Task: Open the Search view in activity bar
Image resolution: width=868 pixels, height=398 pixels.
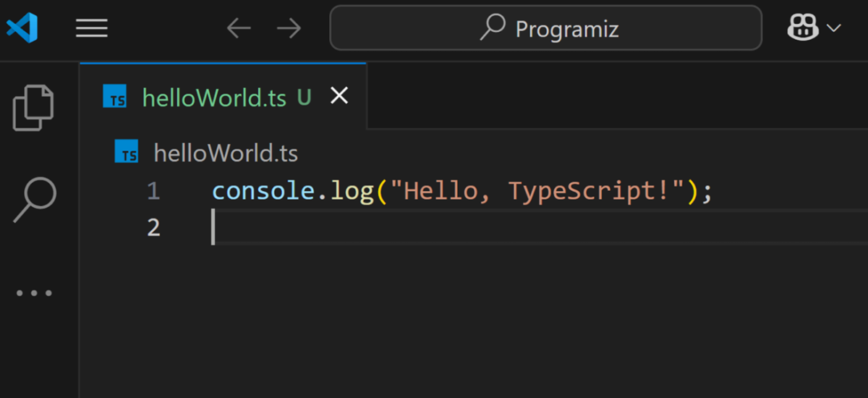Action: point(34,199)
